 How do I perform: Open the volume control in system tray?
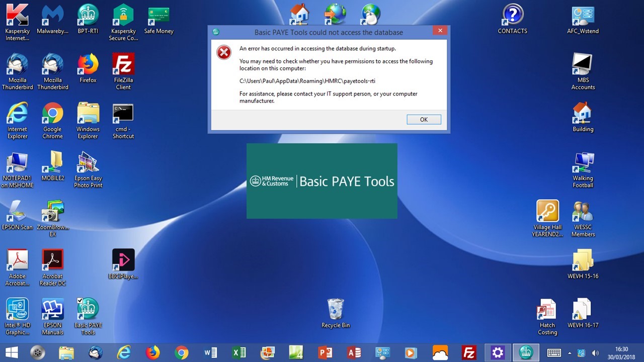tap(595, 353)
